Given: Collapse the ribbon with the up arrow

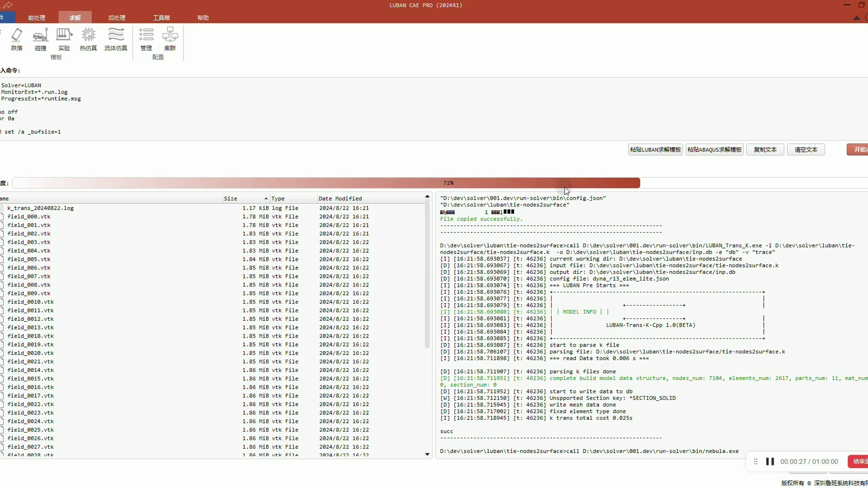Looking at the screenshot, I should [856, 18].
